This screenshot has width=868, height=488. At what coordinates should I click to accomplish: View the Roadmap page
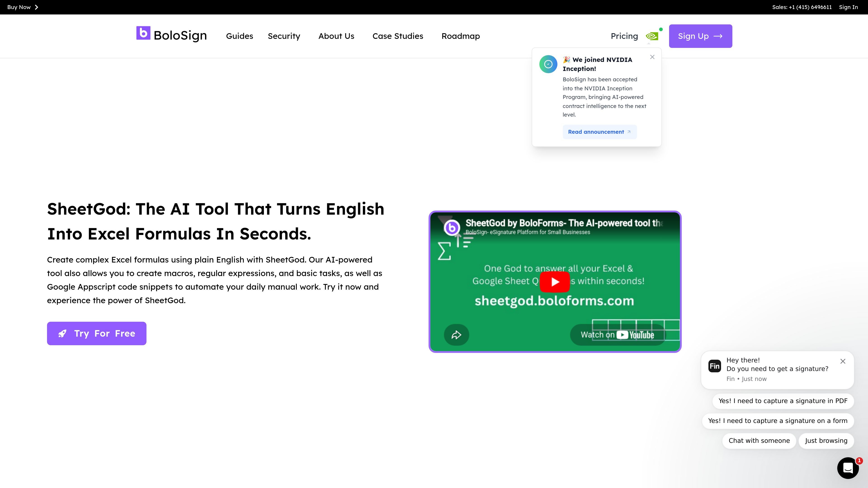461,36
